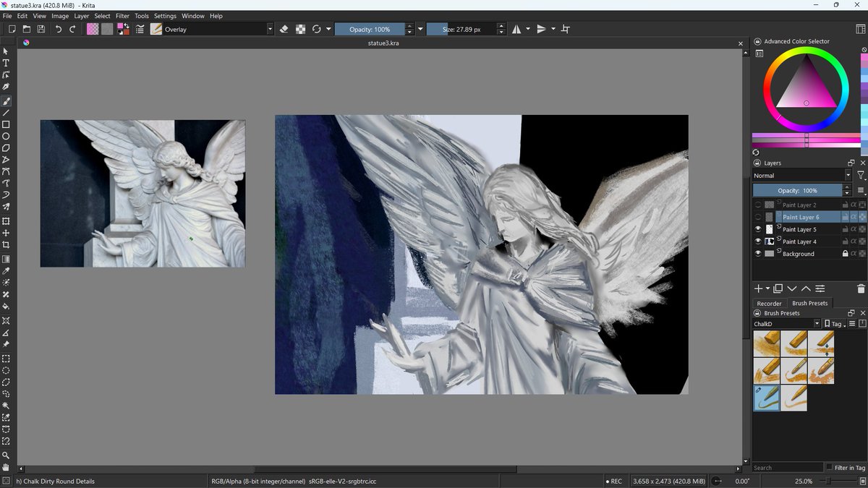Select the Gradient tool
868x488 pixels.
6,259
